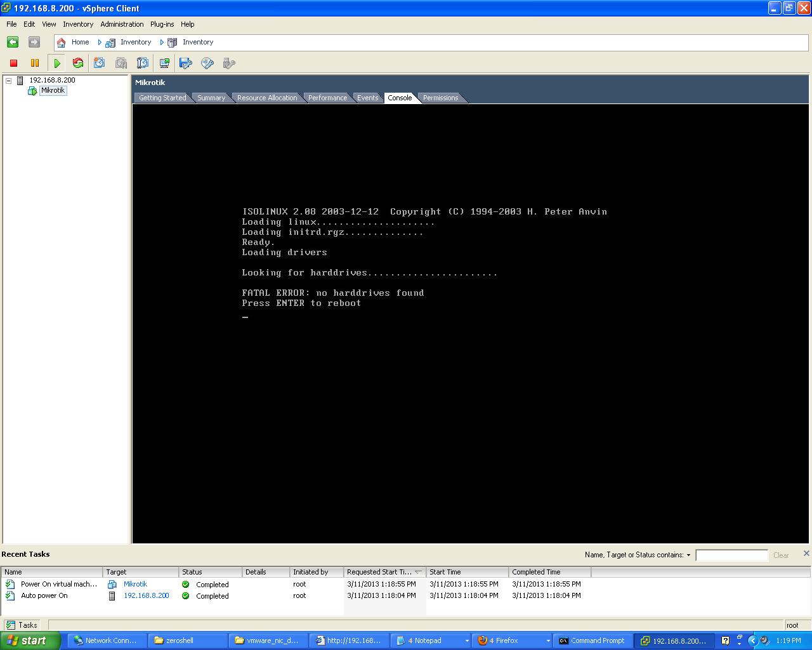This screenshot has width=812, height=650.
Task: Sort tasks by the Completed Time column header
Action: click(x=549, y=572)
